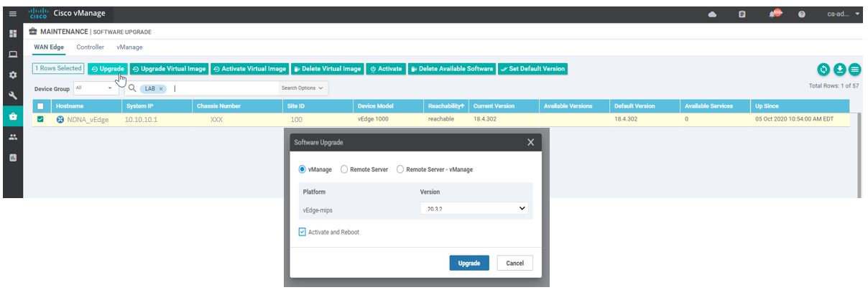Click the green refresh table icon

(x=824, y=69)
